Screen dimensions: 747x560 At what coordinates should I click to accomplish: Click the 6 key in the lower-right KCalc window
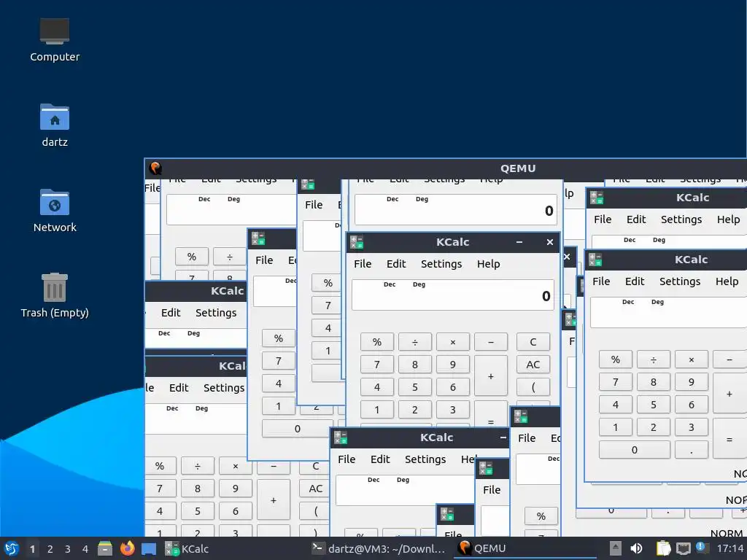pos(692,405)
